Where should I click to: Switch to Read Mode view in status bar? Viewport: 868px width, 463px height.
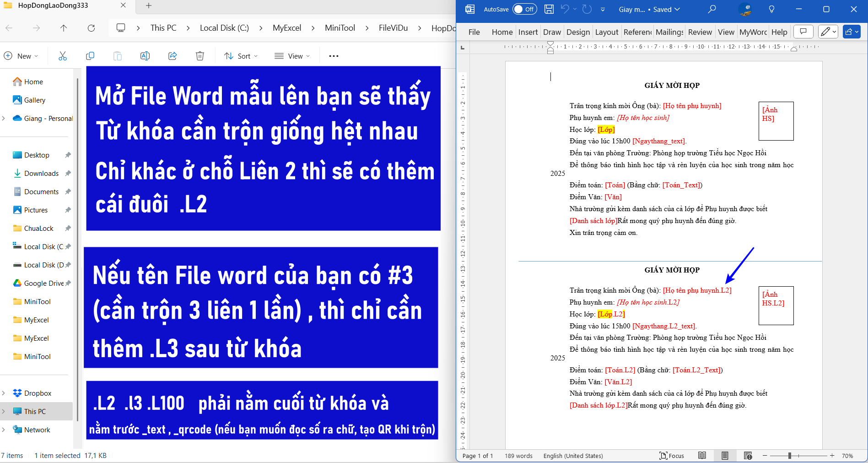(702, 456)
